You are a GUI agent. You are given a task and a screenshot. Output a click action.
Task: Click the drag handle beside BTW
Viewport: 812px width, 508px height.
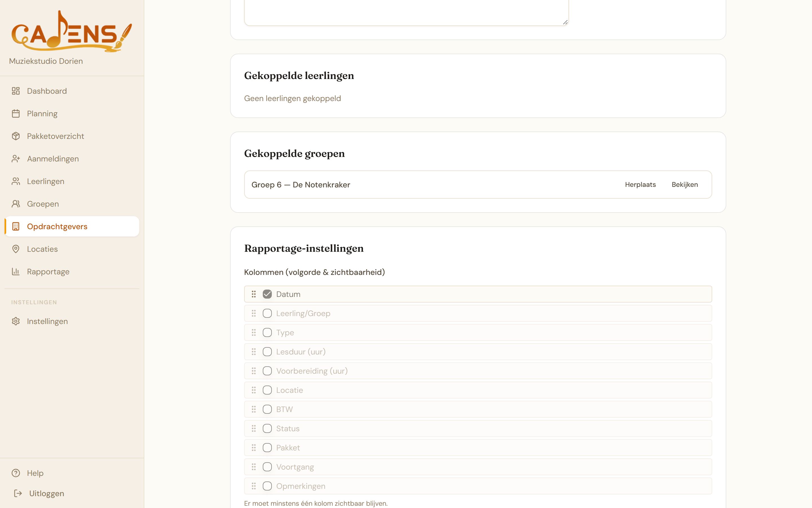coord(254,409)
